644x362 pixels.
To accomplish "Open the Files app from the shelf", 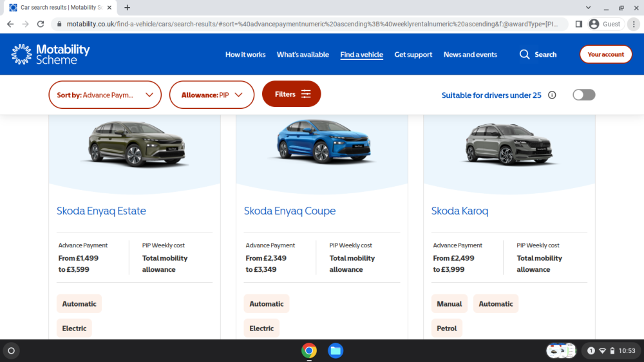I will coord(336,350).
